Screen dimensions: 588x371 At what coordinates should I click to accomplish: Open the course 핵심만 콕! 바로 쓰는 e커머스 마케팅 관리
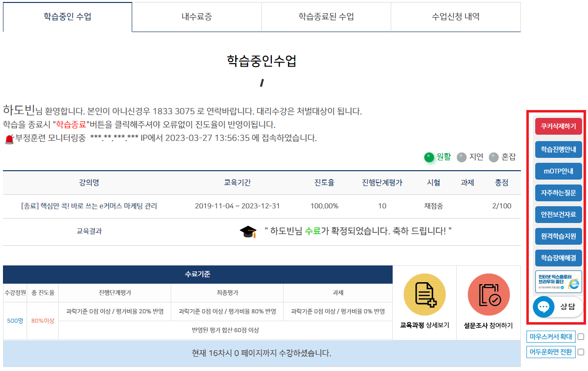pos(89,206)
